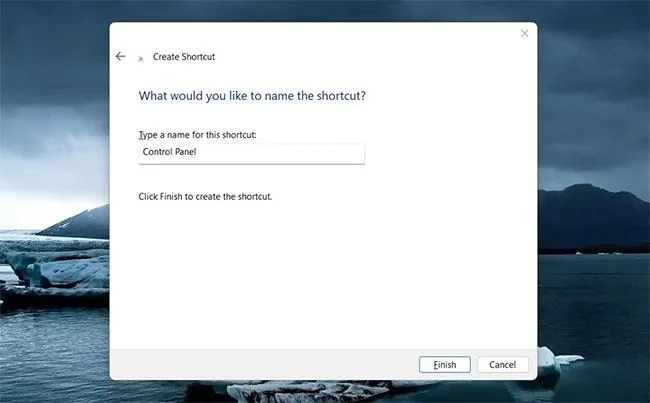
Task: Click the shortcut icon beside Create Shortcut
Action: 141,59
